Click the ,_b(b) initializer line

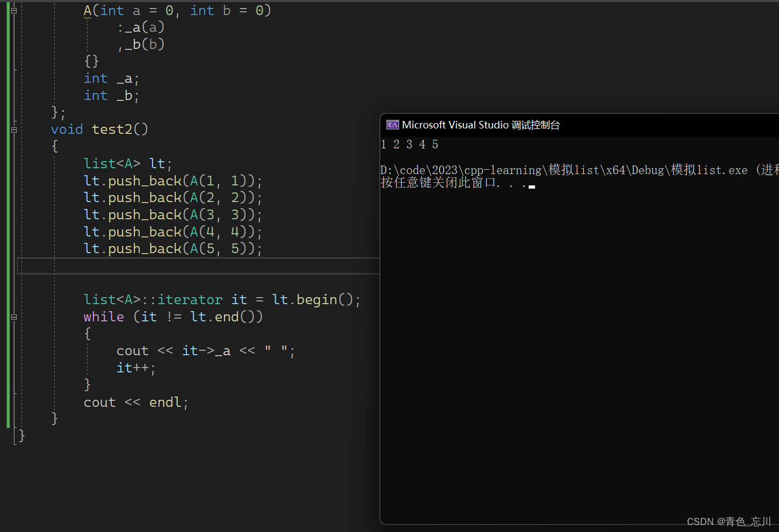tap(141, 45)
